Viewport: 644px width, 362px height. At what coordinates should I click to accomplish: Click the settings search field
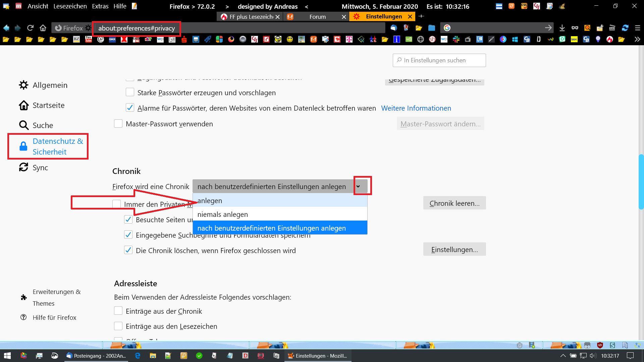click(x=439, y=60)
